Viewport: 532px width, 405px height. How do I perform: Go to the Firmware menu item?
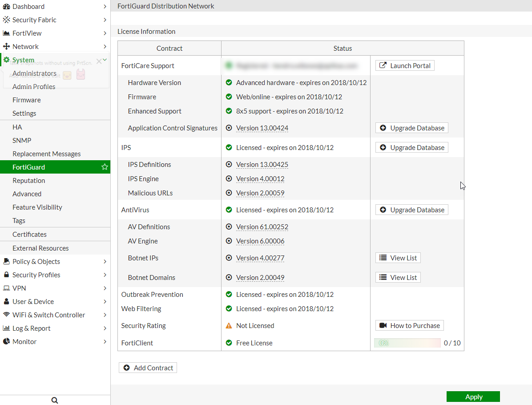pos(55,100)
